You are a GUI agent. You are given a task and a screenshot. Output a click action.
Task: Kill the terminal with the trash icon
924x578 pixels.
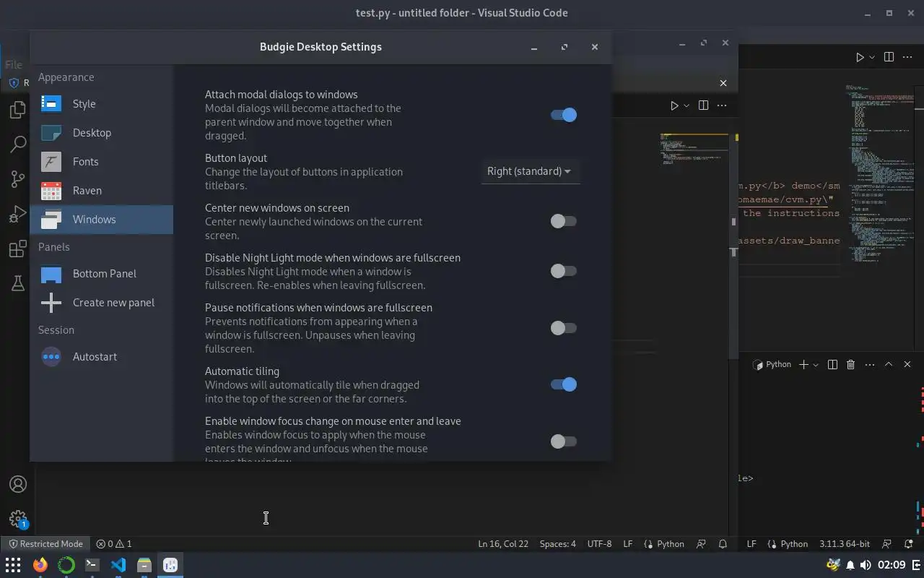(x=850, y=365)
